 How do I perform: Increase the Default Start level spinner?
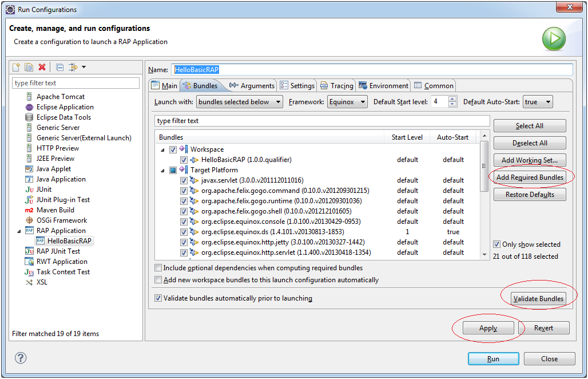point(452,99)
